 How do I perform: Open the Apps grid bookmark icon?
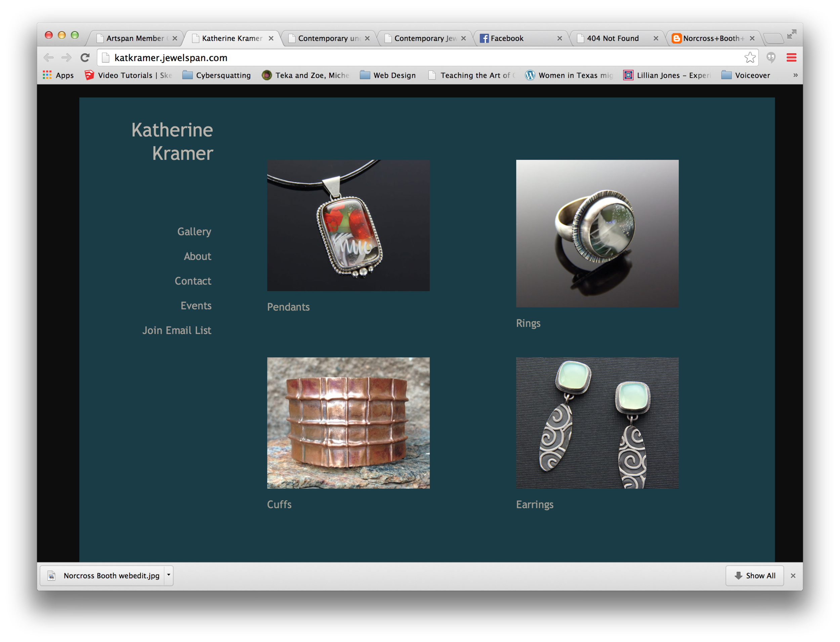[x=47, y=75]
